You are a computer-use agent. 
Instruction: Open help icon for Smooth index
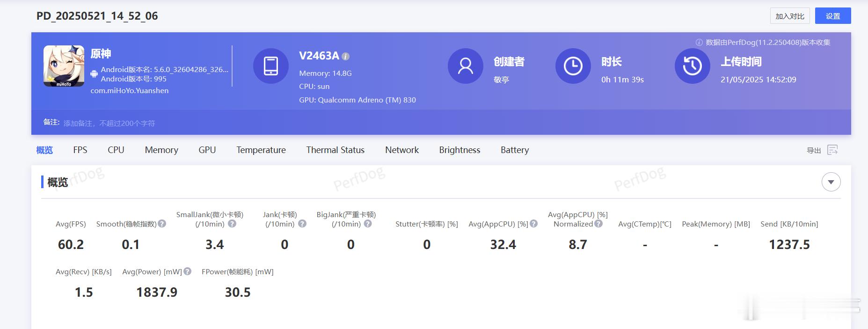(162, 224)
